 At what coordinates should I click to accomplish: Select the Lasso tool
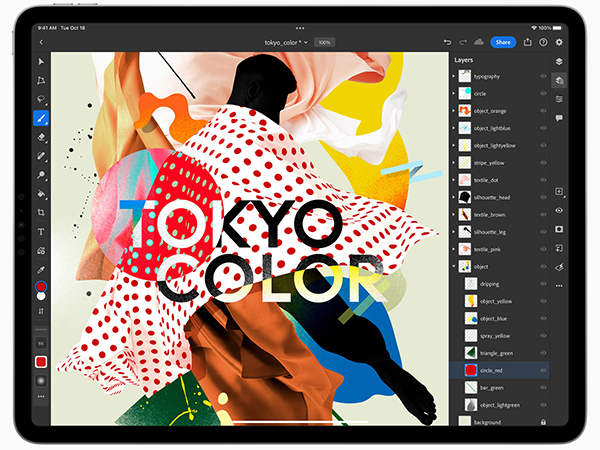pyautogui.click(x=41, y=99)
